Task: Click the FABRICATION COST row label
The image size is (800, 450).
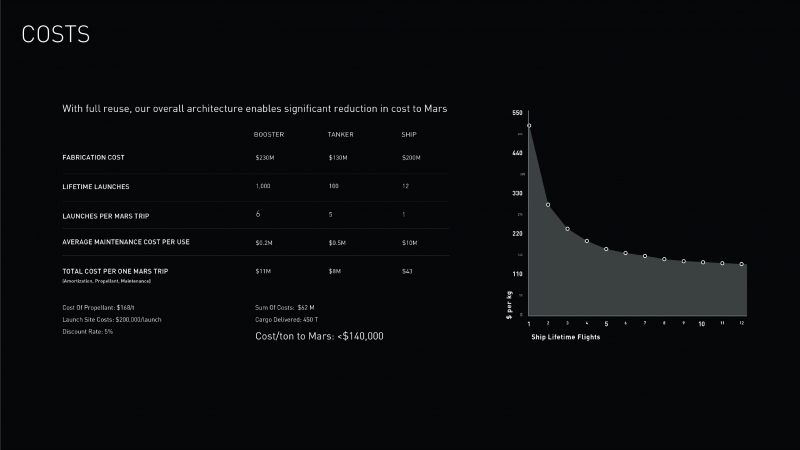Action: [93, 158]
